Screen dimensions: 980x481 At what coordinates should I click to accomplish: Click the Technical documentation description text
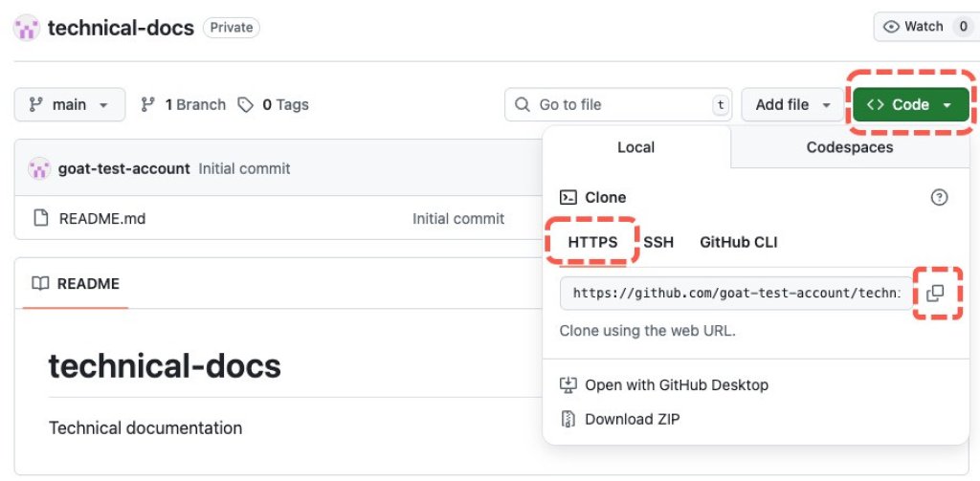point(145,428)
